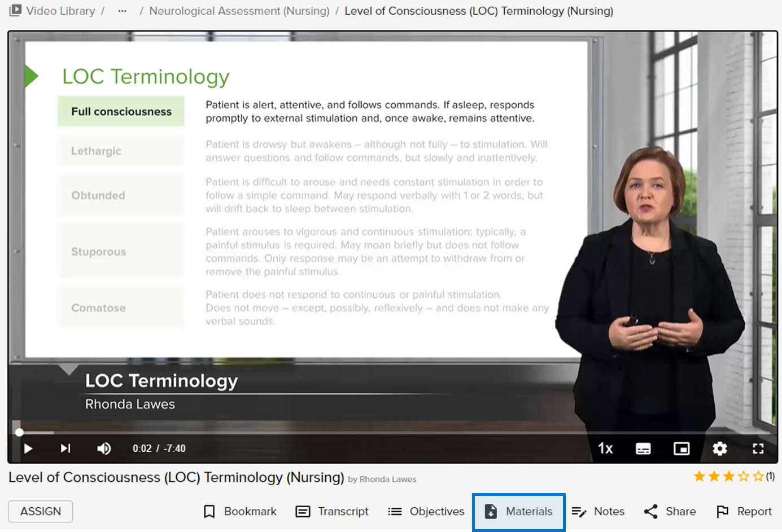Skip to the next video
782x532 pixels.
click(65, 449)
